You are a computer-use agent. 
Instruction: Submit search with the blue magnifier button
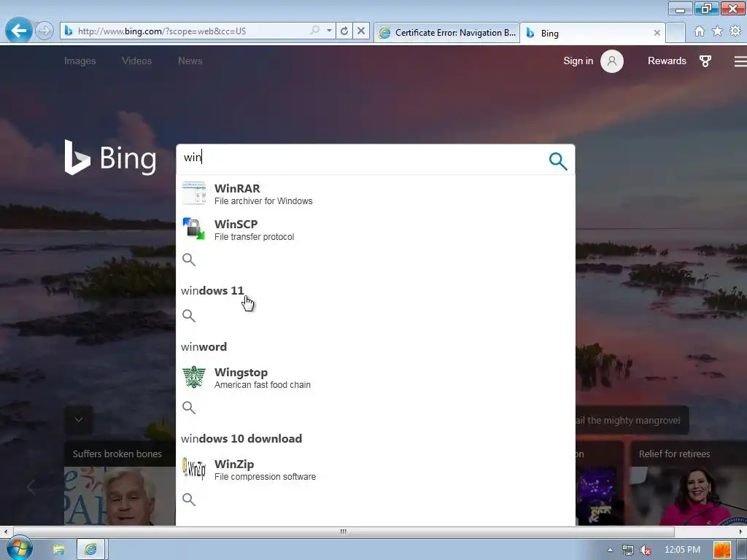coord(558,161)
